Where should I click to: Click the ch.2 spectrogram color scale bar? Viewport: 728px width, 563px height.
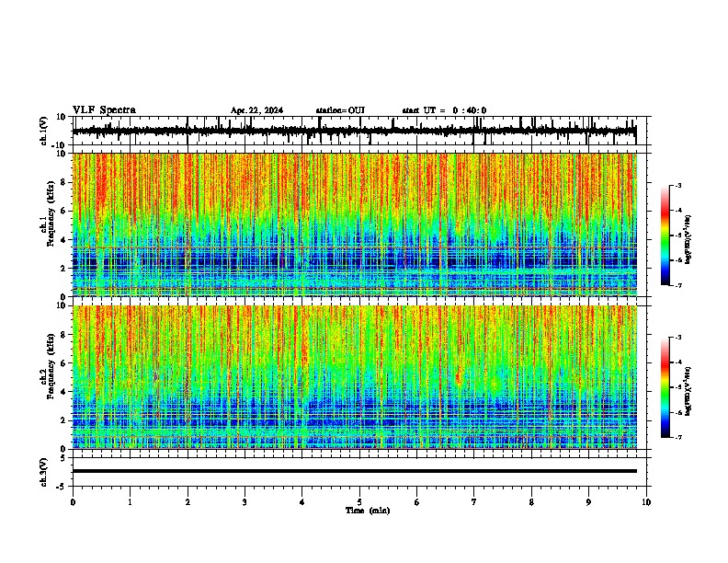tap(665, 387)
